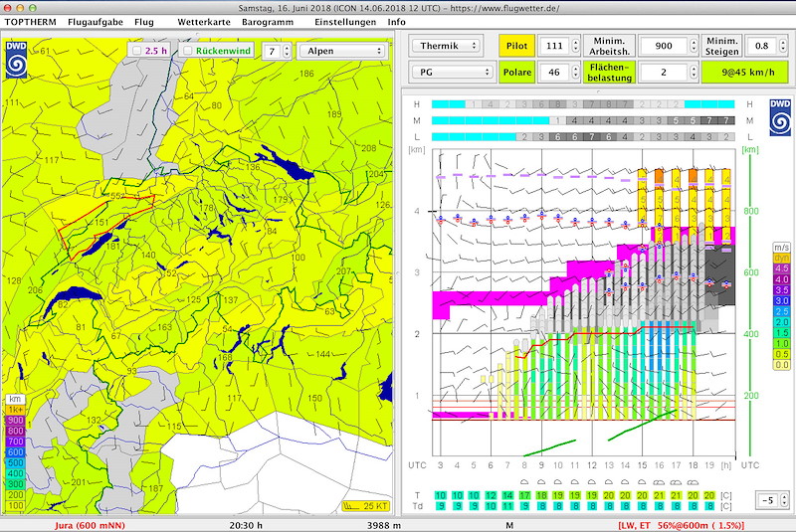
Task: Click the yellow Pilot button
Action: 516,46
